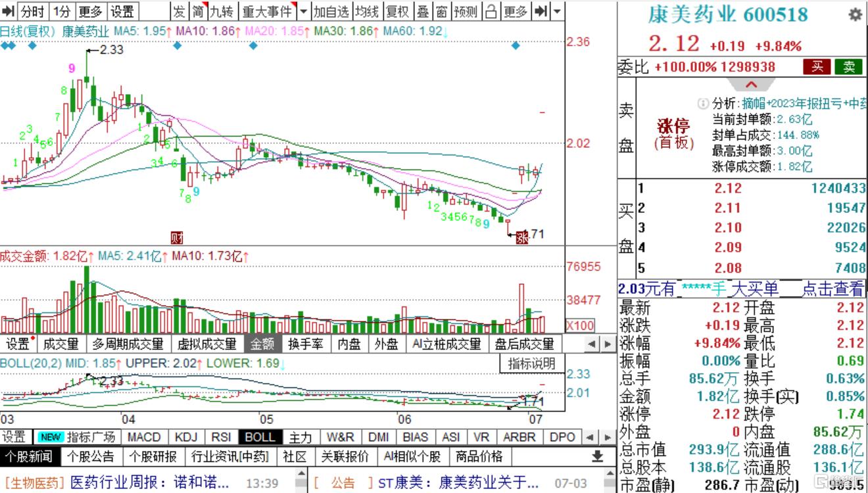This screenshot has width=868, height=493.
Task: Toggle the 简 simplified mode button
Action: pyautogui.click(x=198, y=11)
